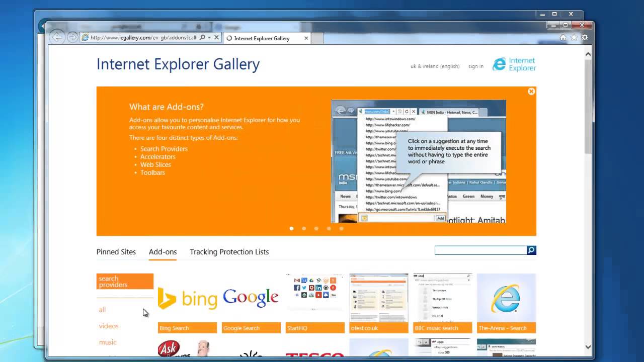This screenshot has width=644, height=362.
Task: Click the gallery search magnifier button
Action: [x=531, y=250]
